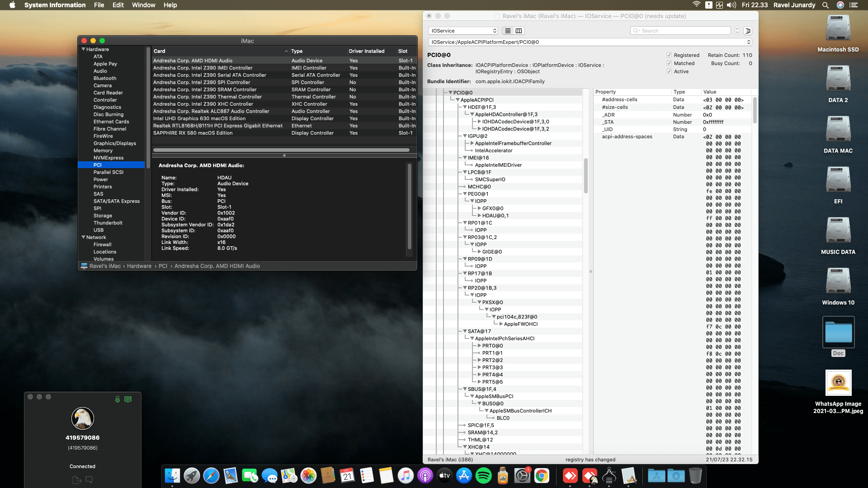Open Podcasts from the Dock
This screenshot has width=868, height=488.
[425, 476]
